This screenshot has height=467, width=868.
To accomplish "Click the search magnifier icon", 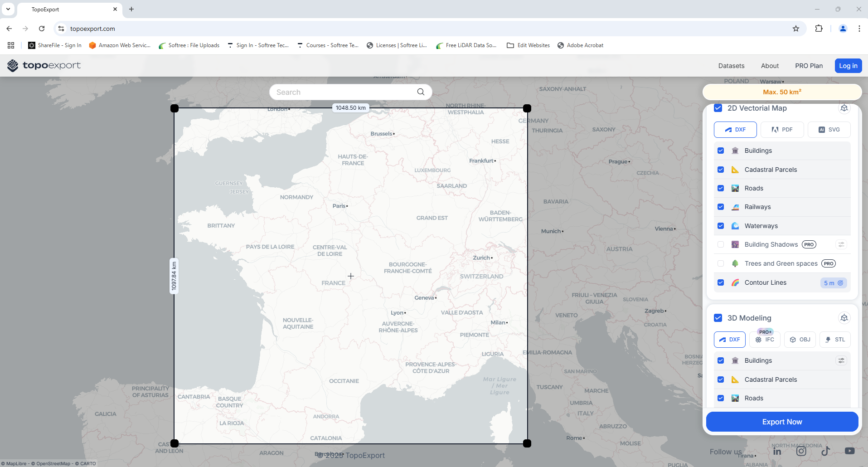I will point(421,92).
